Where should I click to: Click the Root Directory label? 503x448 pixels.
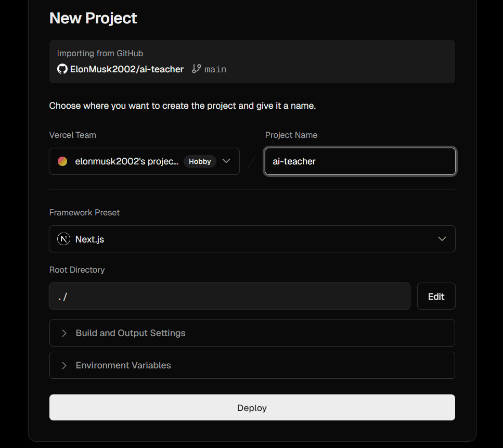(77, 270)
